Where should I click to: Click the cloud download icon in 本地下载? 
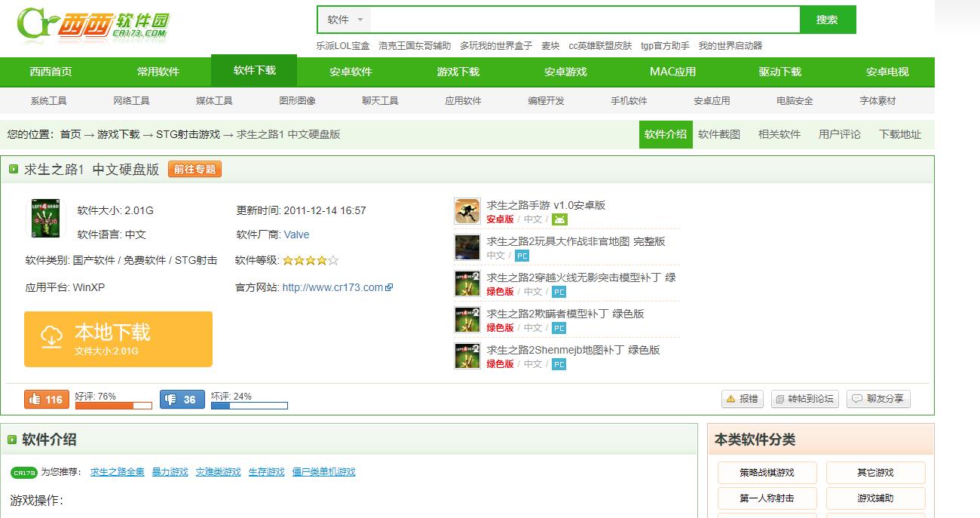(51, 337)
